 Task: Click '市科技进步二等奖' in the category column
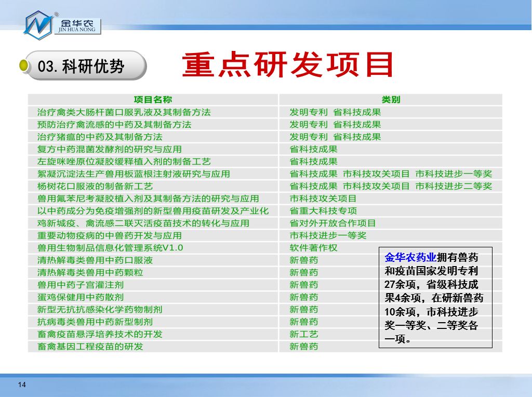pos(454,186)
